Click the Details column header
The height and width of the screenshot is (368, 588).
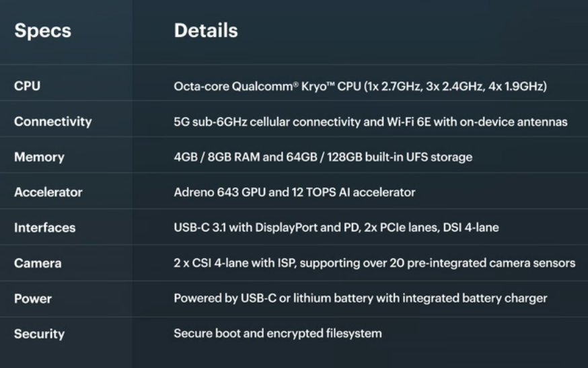[206, 30]
